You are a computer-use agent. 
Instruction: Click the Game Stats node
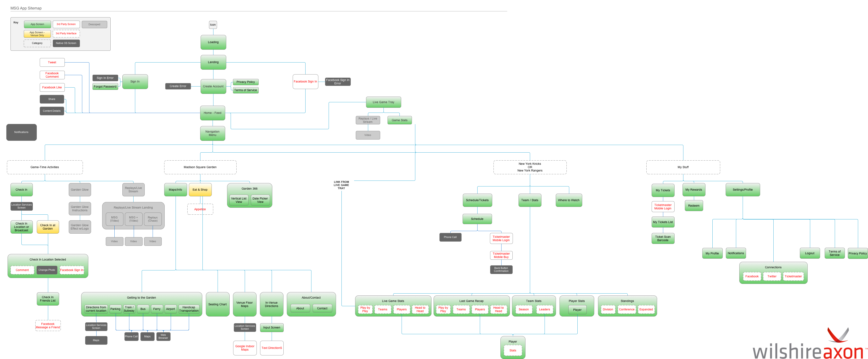400,120
